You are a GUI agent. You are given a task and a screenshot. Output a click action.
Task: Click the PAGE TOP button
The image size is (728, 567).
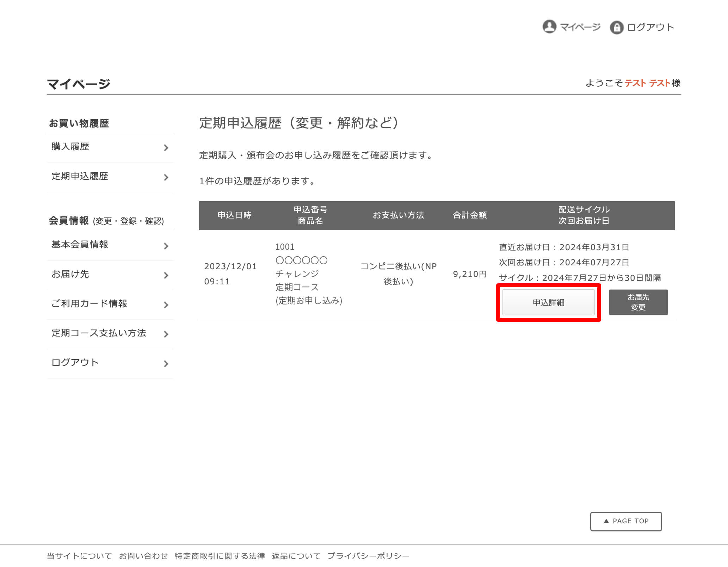tap(626, 521)
